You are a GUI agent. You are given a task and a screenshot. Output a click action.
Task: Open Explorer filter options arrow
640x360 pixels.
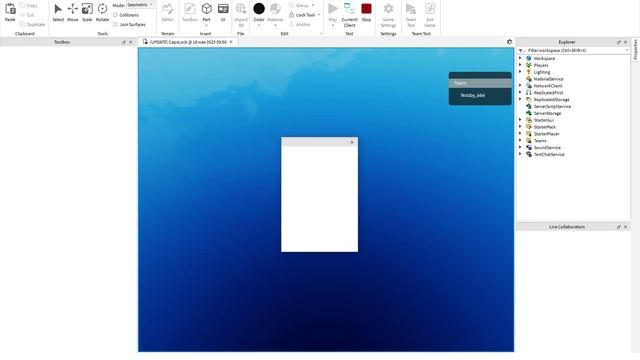(x=522, y=50)
